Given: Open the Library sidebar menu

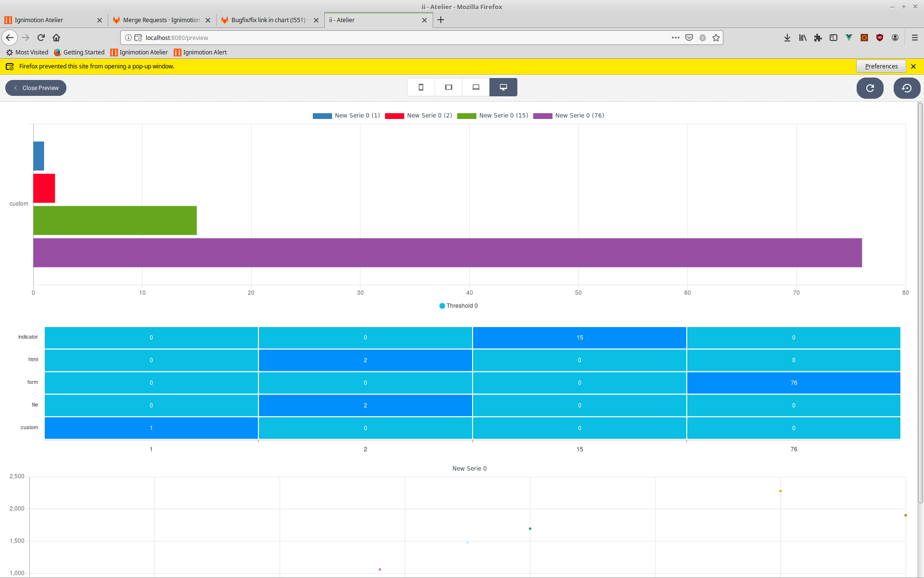Looking at the screenshot, I should click(x=802, y=38).
